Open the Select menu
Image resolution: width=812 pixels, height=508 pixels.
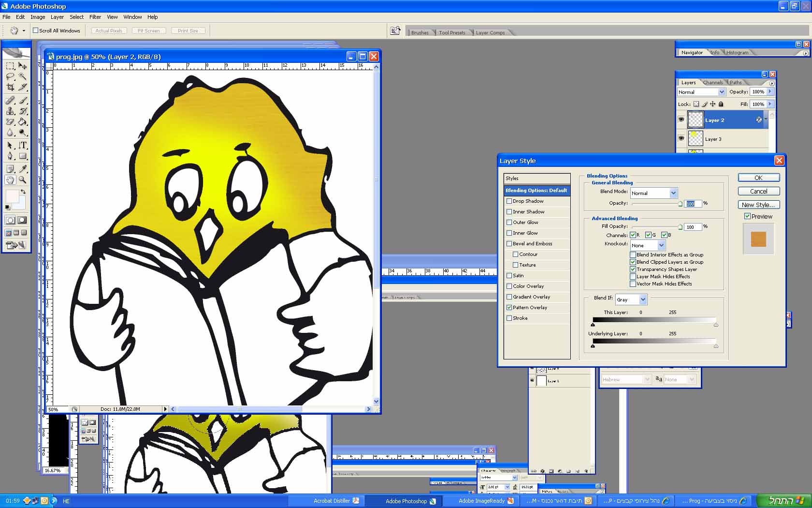pos(76,17)
